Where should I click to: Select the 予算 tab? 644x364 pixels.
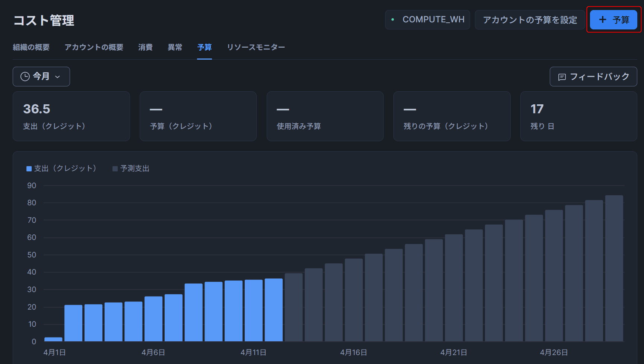[x=204, y=47]
